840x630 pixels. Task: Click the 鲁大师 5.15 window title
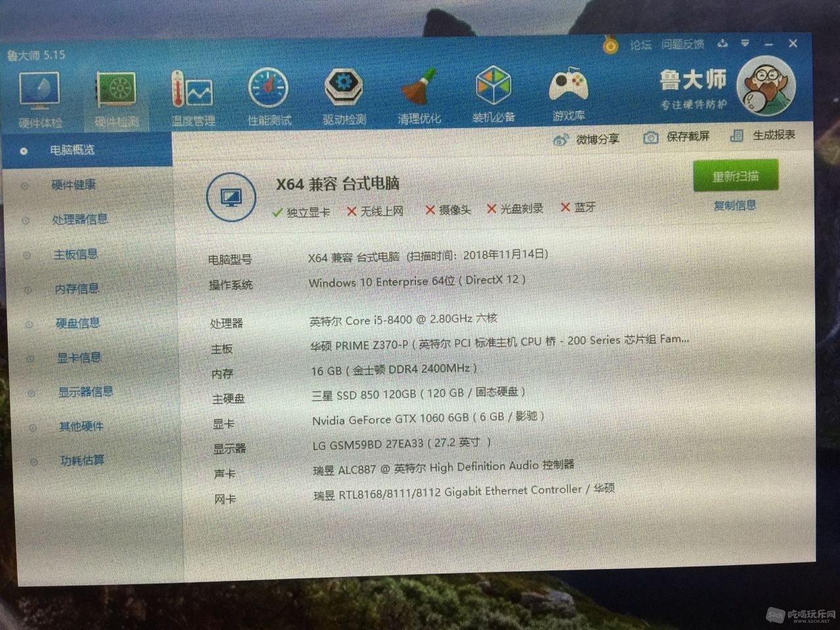coord(36,55)
